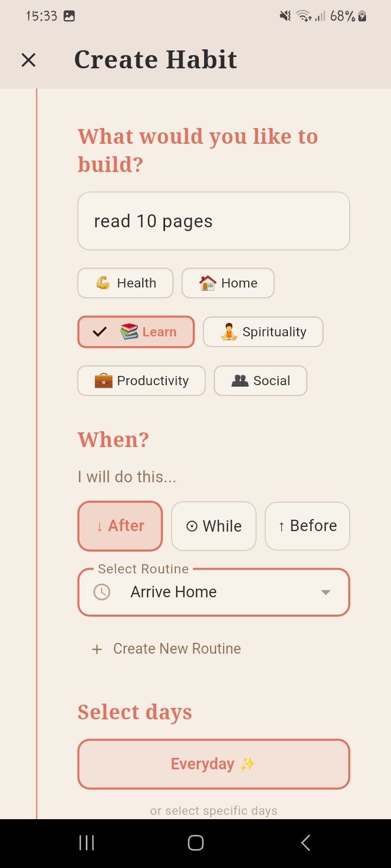The height and width of the screenshot is (868, 391).
Task: Tap the recent apps button in navigation bar
Action: click(86, 842)
